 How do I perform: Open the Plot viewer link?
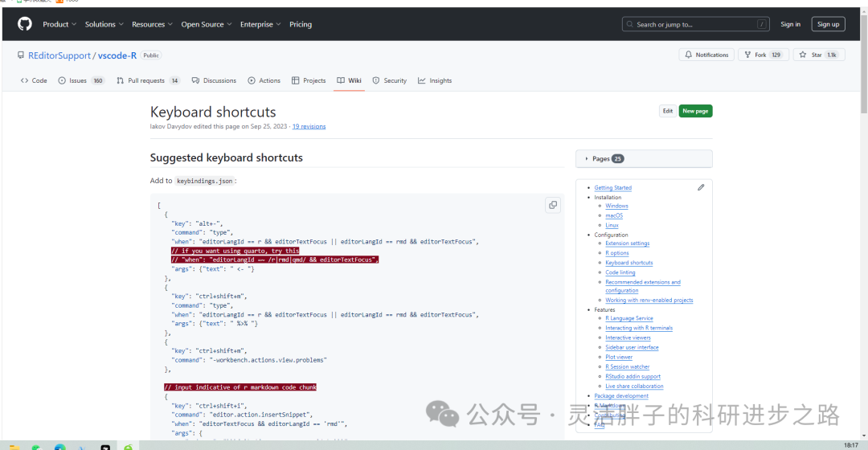tap(618, 357)
